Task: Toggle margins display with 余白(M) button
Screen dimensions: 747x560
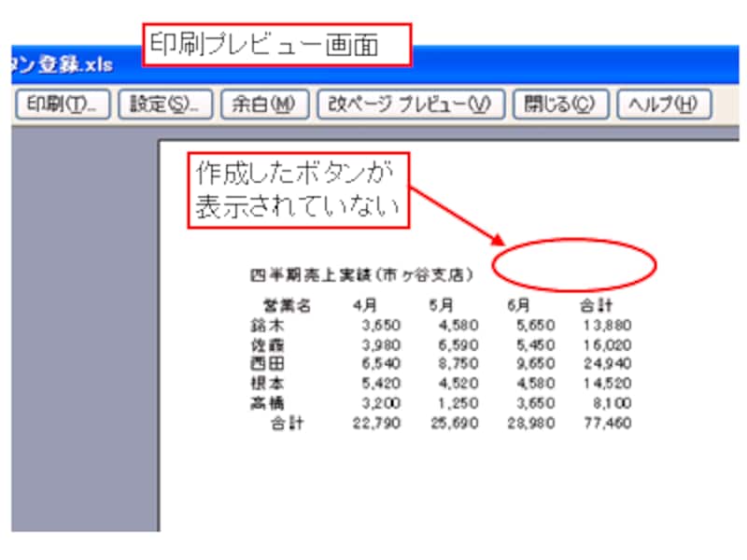Action: [x=264, y=104]
